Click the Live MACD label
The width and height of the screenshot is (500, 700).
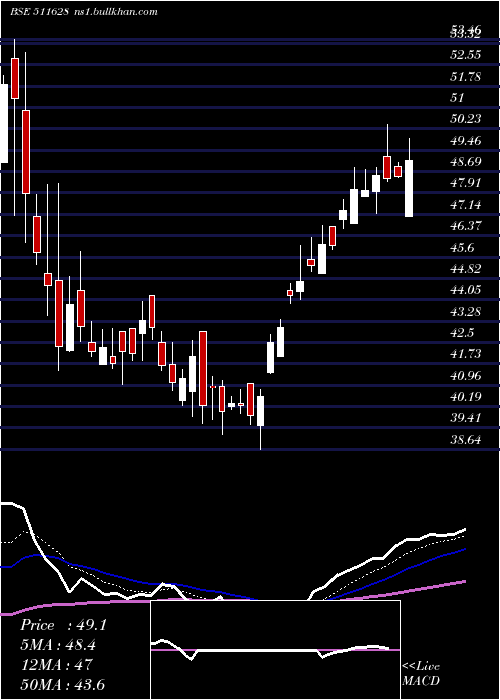click(x=421, y=674)
